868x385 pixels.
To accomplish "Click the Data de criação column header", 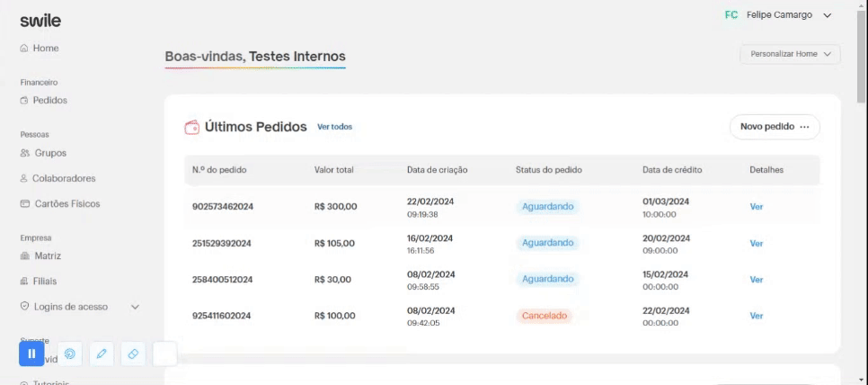I will 438,170.
